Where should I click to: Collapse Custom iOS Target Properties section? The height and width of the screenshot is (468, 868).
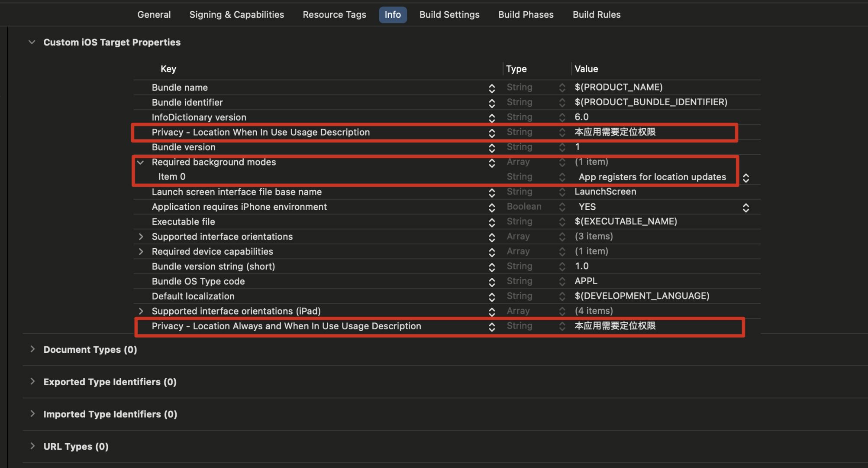32,42
